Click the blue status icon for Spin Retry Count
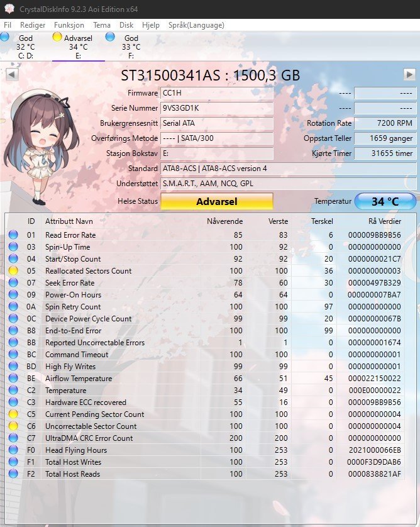Screen dimensions: 420x527 tap(13, 306)
